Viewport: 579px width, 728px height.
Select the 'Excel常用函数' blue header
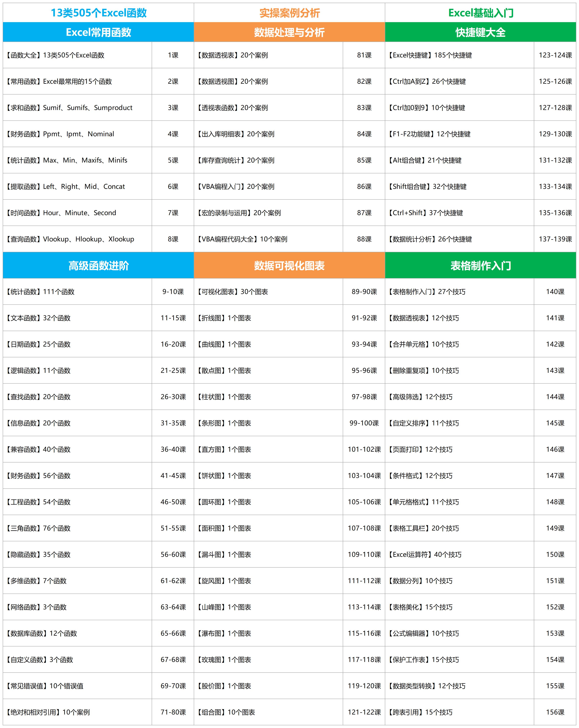(99, 32)
